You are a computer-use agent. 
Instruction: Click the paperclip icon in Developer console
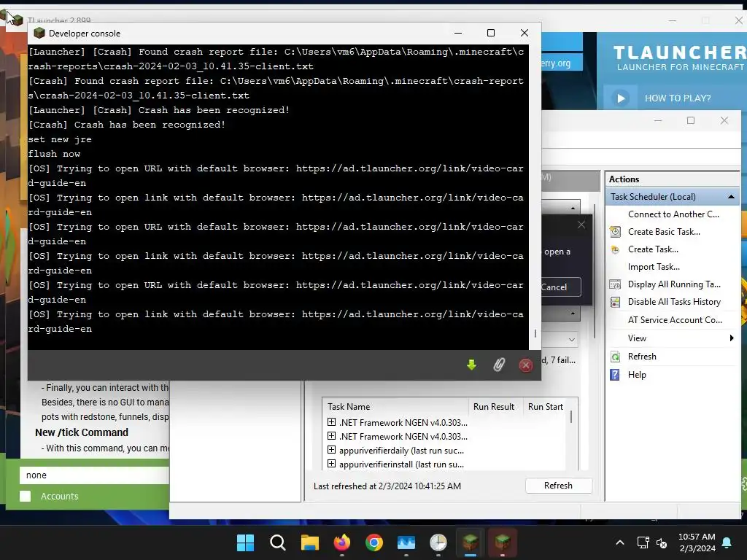click(499, 365)
